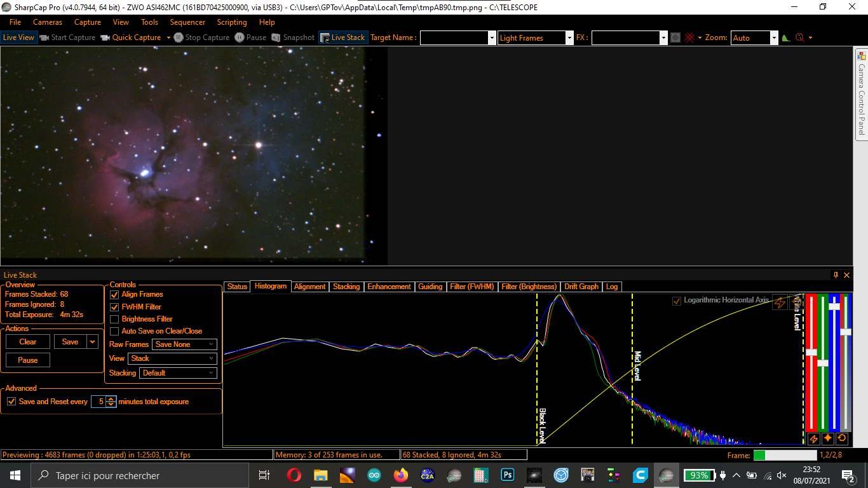Open the Zoom Auto dropdown
The height and width of the screenshot is (488, 868).
(x=773, y=37)
